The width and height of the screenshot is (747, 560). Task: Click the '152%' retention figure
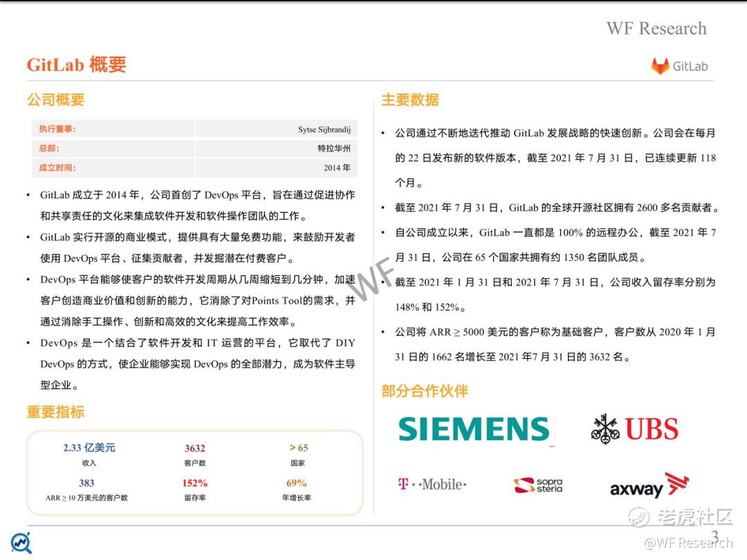click(x=195, y=483)
